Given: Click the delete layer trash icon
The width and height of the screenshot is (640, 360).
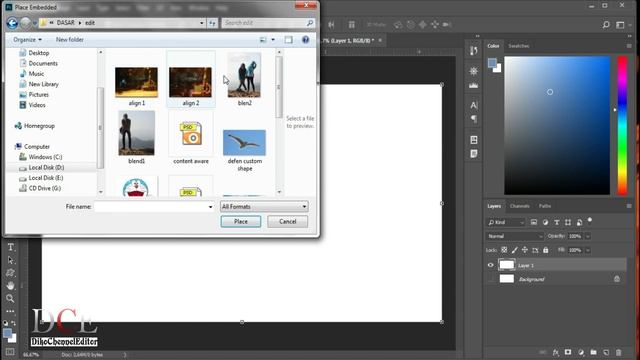Looking at the screenshot, I should click(x=619, y=352).
